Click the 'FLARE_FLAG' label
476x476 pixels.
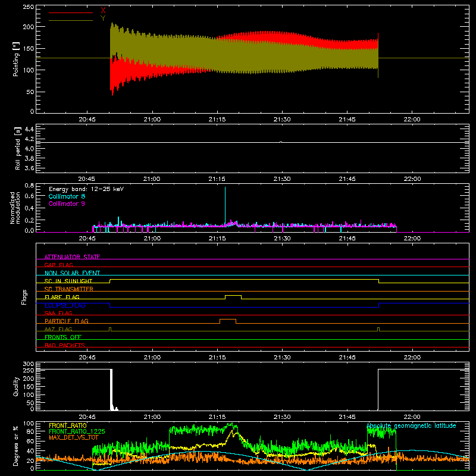(x=62, y=297)
